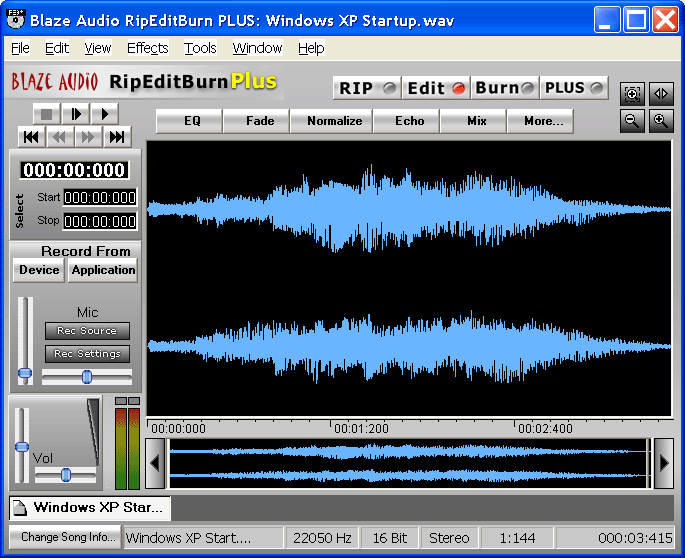Open the View menu

98,48
